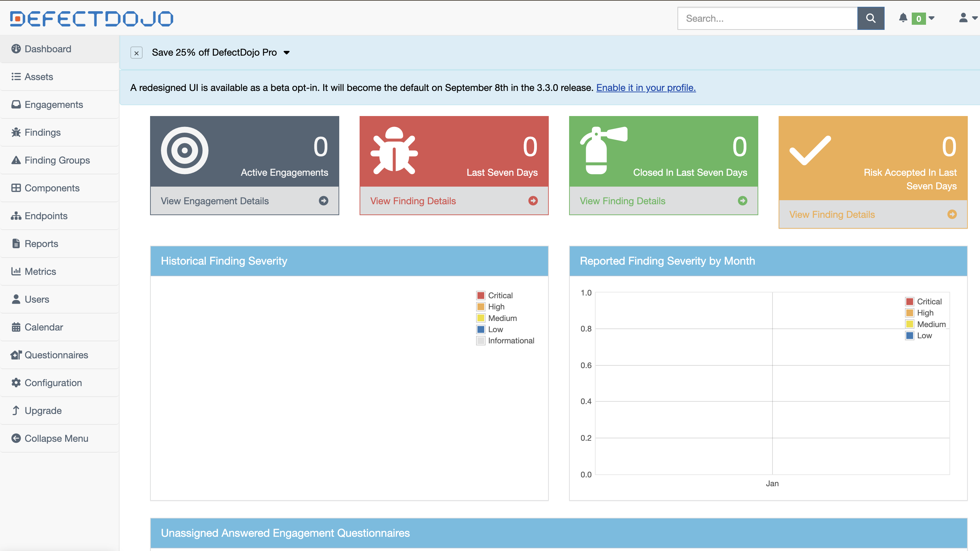Click Collapse Menu label in sidebar

56,438
